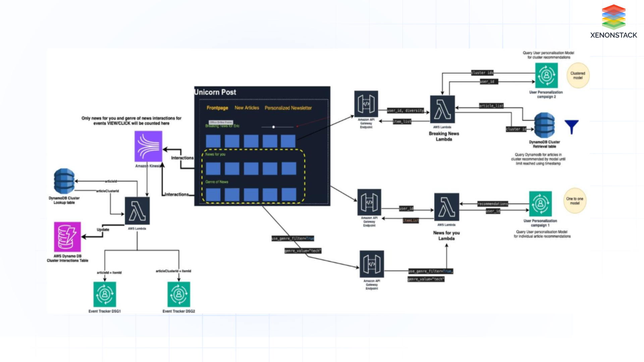Click the 'News for you' section label
Image resolution: width=644 pixels, height=362 pixels.
tap(215, 155)
